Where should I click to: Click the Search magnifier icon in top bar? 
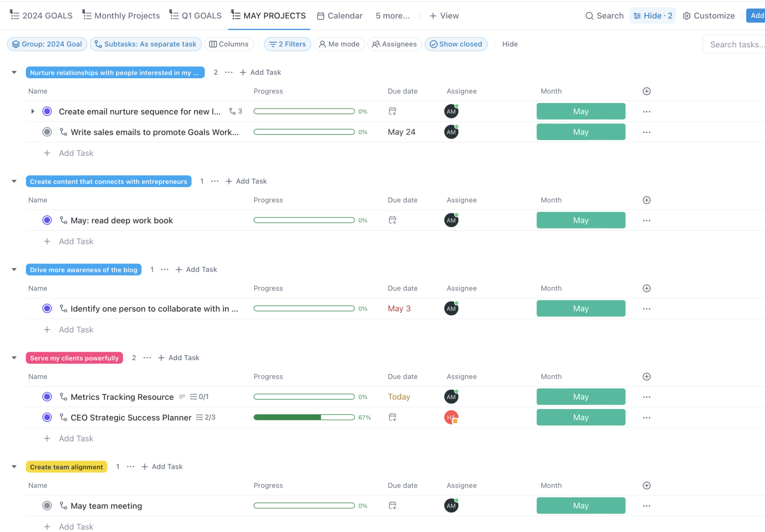(589, 16)
